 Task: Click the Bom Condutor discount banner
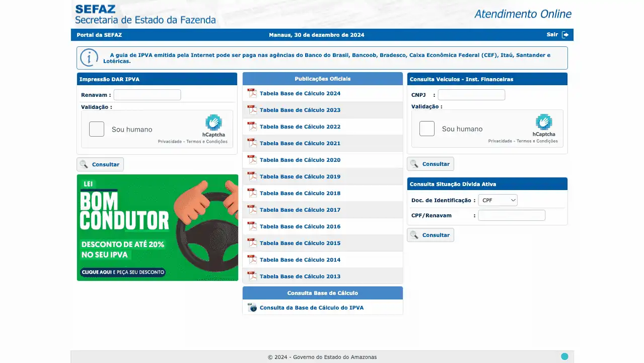click(157, 227)
